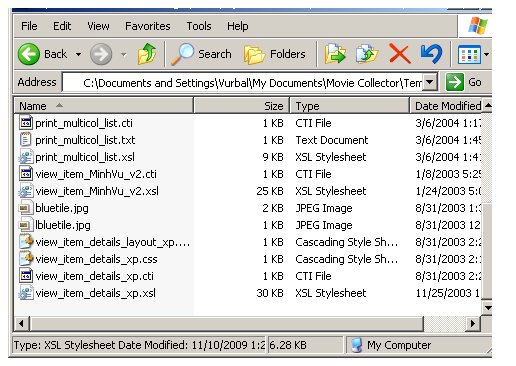Select file name print_multicol_list.cti
Screen dimensions: 516x366
click(x=84, y=123)
